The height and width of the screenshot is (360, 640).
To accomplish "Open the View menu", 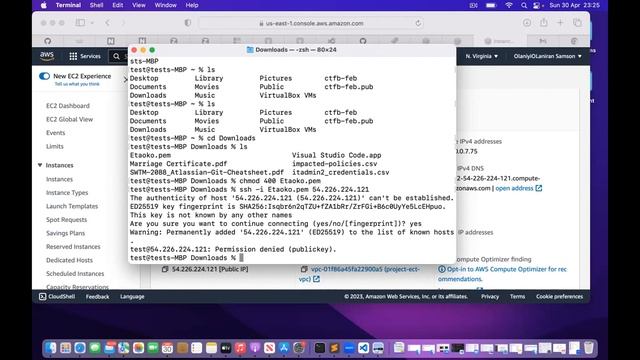I will pyautogui.click(x=139, y=5).
